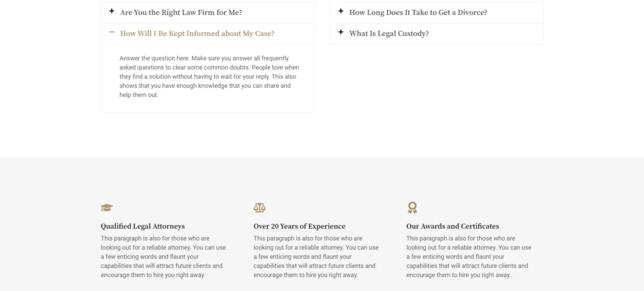The height and width of the screenshot is (291, 644).
Task: Click the paragraph under Qualified Legal Attorneys
Action: [x=162, y=256]
